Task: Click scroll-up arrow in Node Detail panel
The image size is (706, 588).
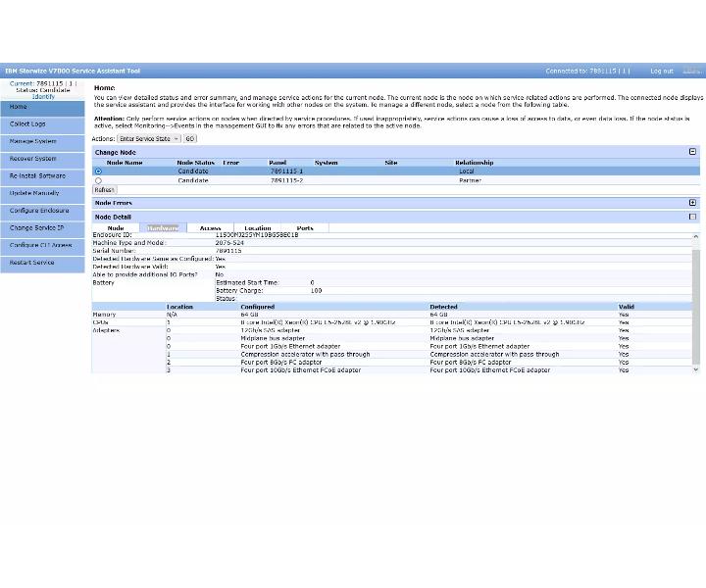Action: point(695,236)
